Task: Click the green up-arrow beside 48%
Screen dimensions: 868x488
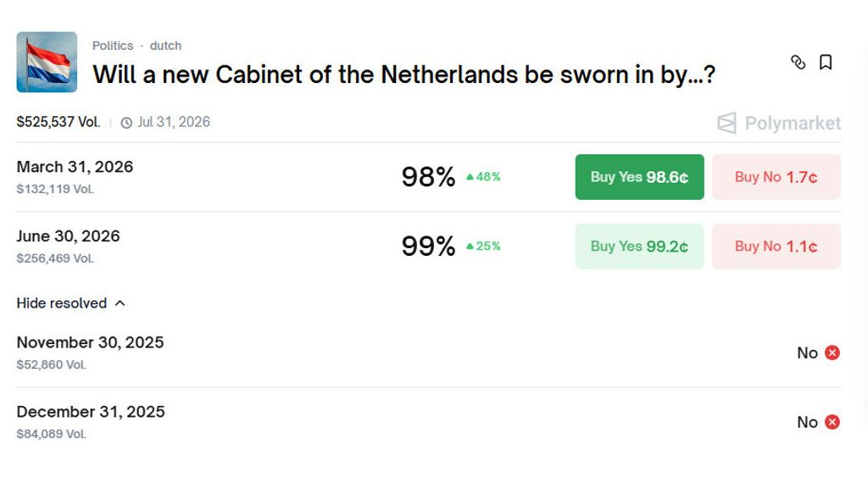Action: point(468,177)
